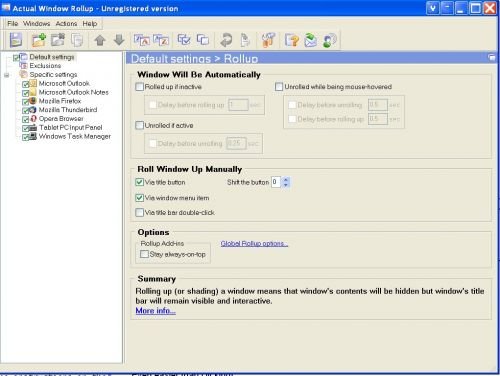Toggle the Default settings checkbox
The width and height of the screenshot is (500, 376).
tap(16, 58)
